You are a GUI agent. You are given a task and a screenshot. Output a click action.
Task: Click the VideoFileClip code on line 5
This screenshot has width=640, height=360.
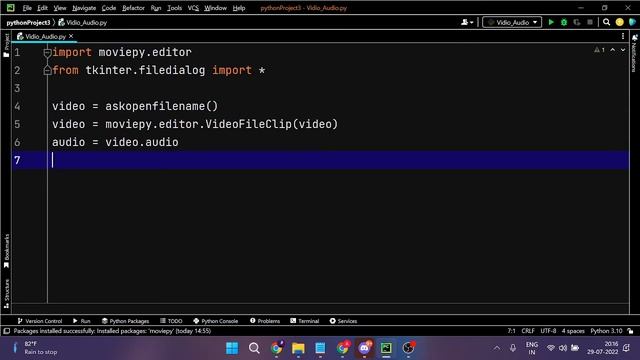[x=248, y=124]
